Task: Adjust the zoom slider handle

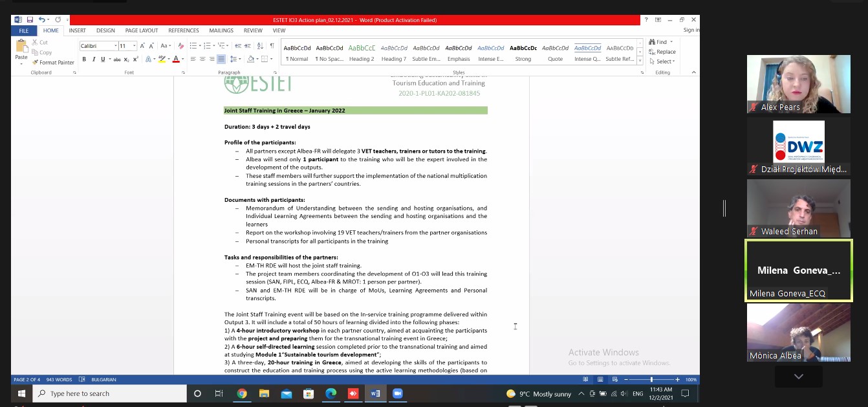Action: [651, 380]
